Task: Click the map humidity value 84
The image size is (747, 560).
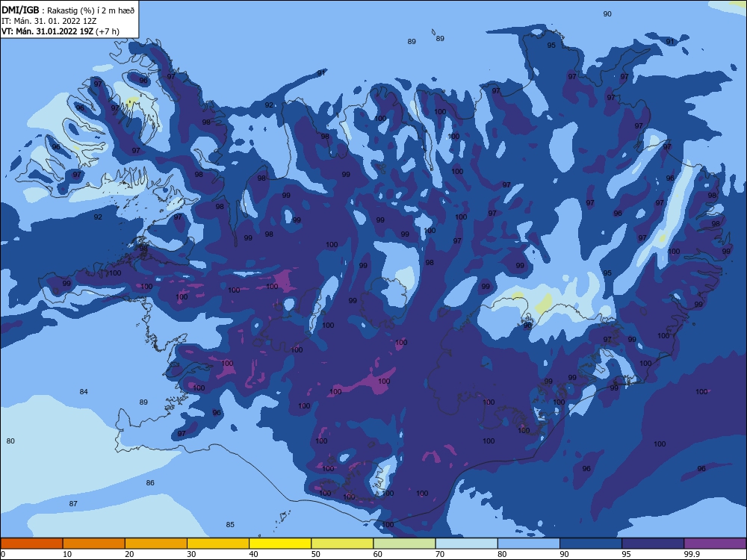Action: coord(84,392)
